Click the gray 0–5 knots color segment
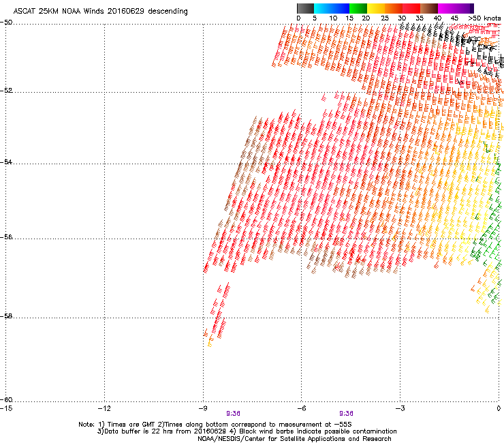 (305, 8)
